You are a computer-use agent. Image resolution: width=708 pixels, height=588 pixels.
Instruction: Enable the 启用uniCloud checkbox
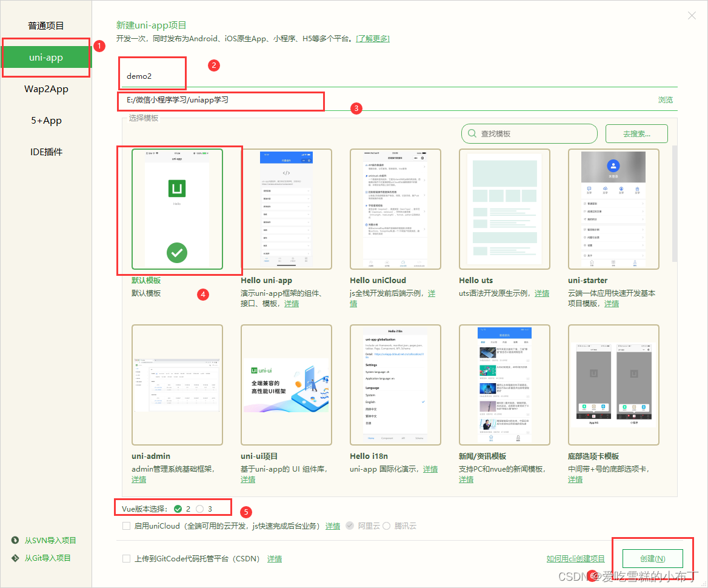coord(127,526)
